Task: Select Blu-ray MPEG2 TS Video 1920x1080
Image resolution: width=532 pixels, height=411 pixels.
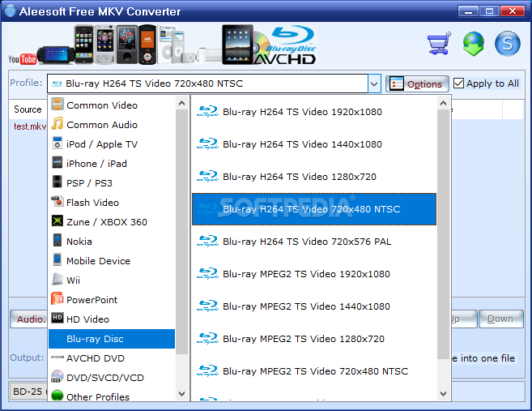Action: 314,274
